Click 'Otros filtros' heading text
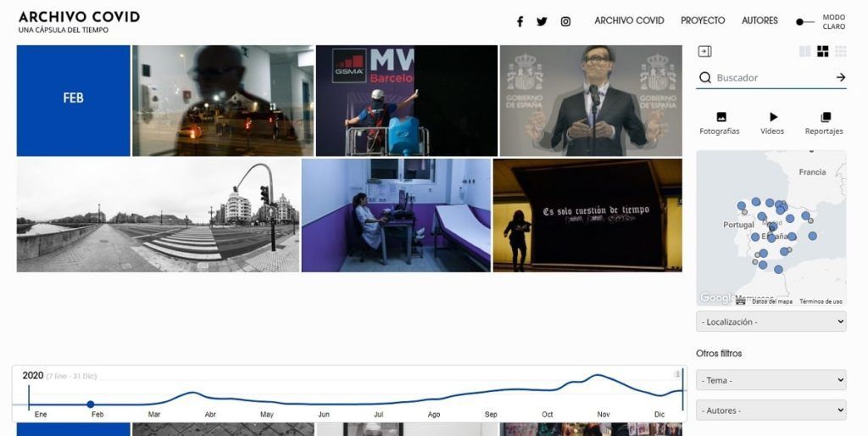The height and width of the screenshot is (436, 868). (719, 354)
